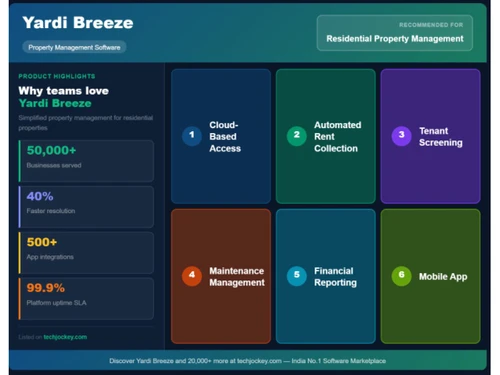Click the App integrations caption
Image resolution: width=500 pixels, height=375 pixels.
50,257
